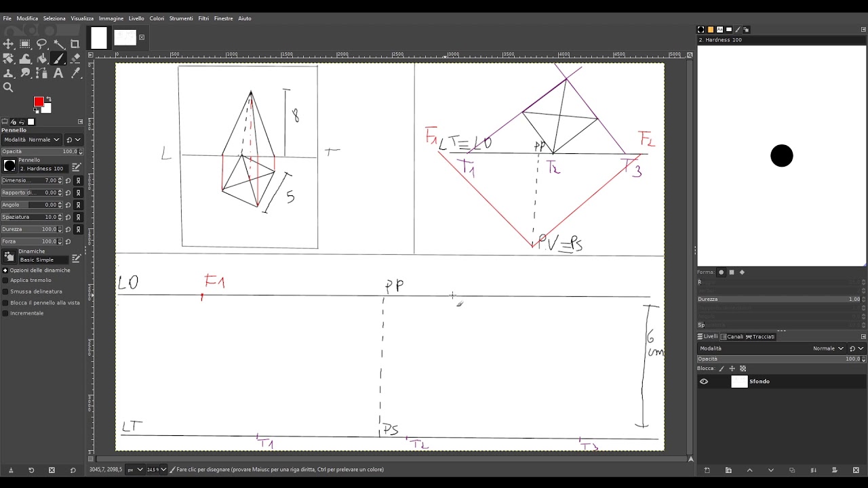The height and width of the screenshot is (488, 868).
Task: Delete the selected layer
Action: click(x=856, y=470)
